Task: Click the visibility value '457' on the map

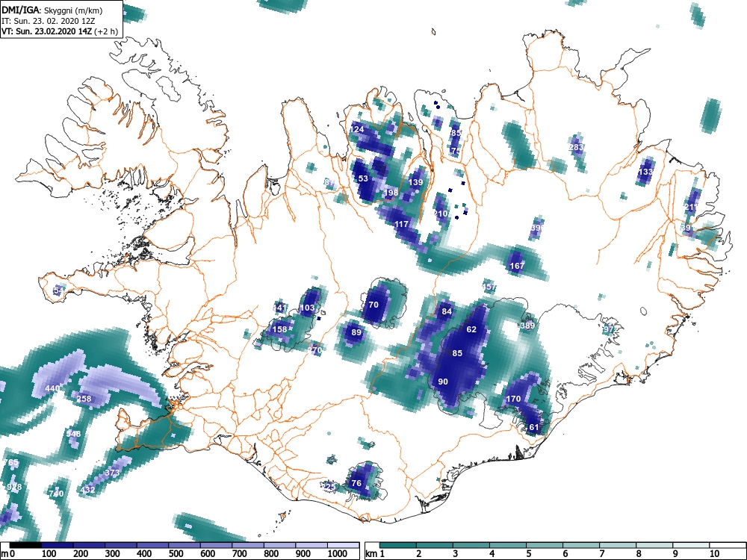Action: click(x=489, y=287)
